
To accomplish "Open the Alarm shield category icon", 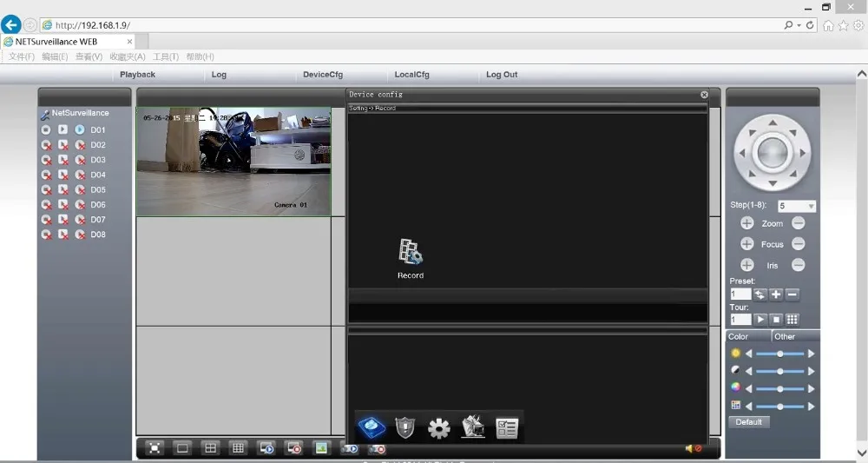I will click(x=405, y=428).
